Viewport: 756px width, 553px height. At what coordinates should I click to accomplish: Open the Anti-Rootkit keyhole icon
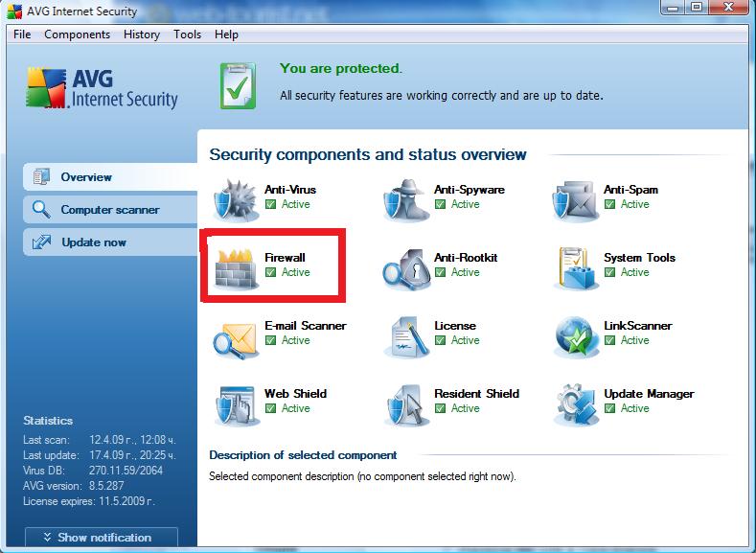406,268
